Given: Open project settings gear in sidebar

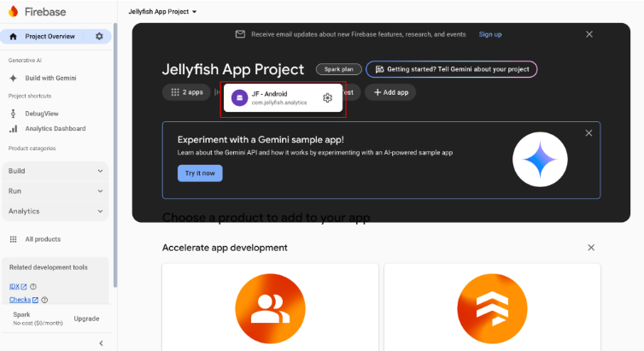Looking at the screenshot, I should (x=99, y=36).
